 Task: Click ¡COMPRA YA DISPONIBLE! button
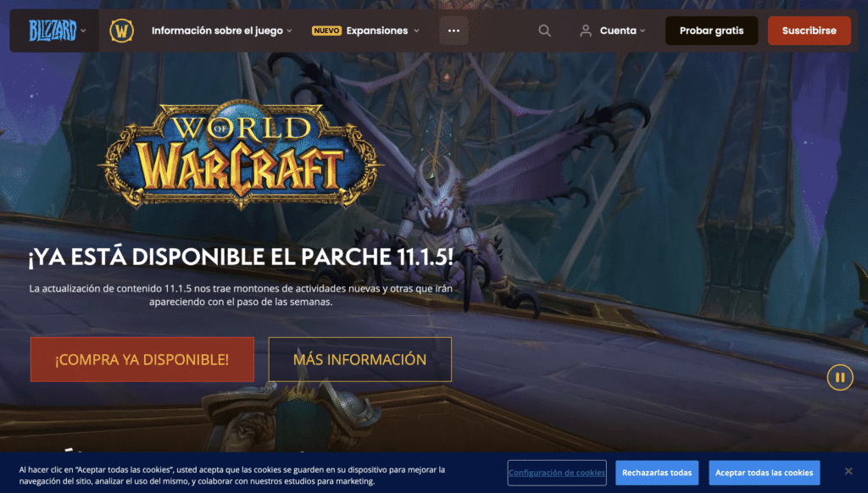point(142,360)
